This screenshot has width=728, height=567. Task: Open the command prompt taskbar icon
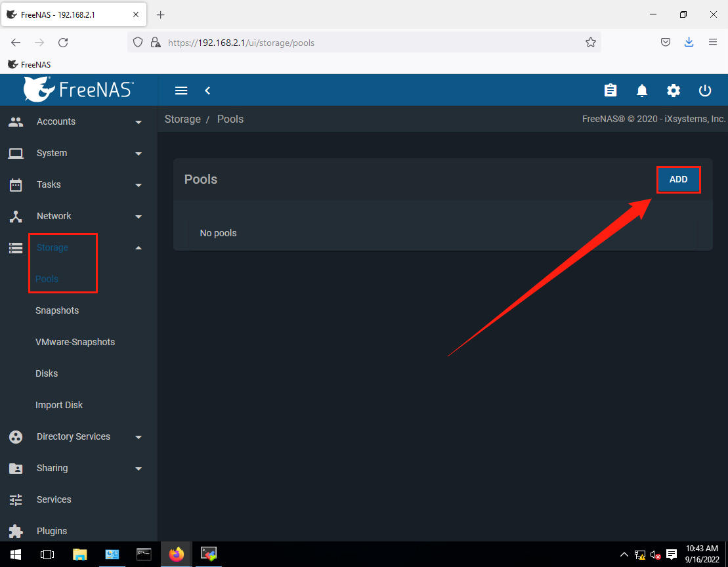(x=144, y=554)
